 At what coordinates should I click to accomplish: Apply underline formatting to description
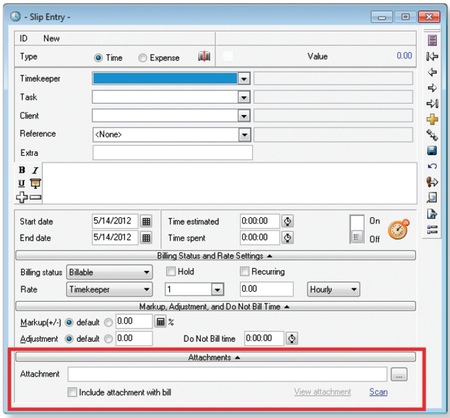(x=22, y=183)
